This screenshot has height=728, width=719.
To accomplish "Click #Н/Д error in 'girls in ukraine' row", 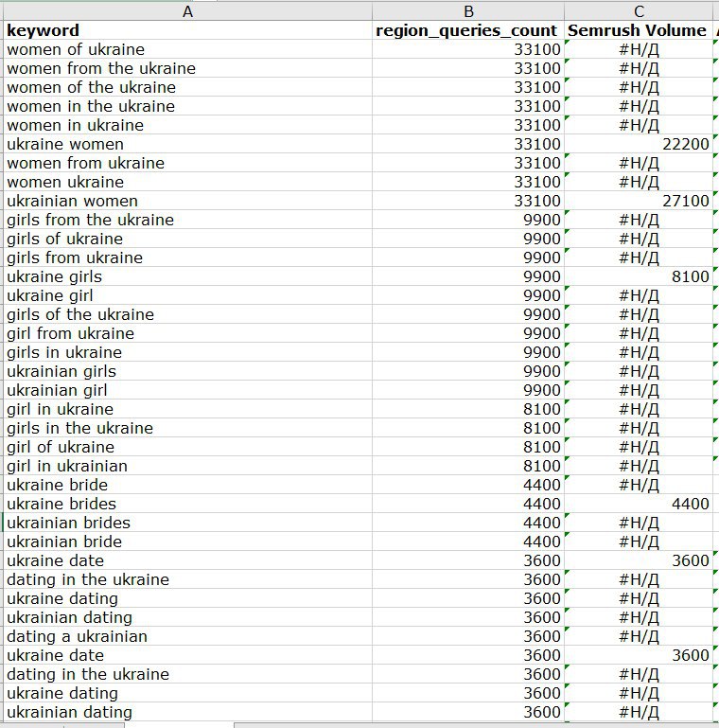I will 639,352.
